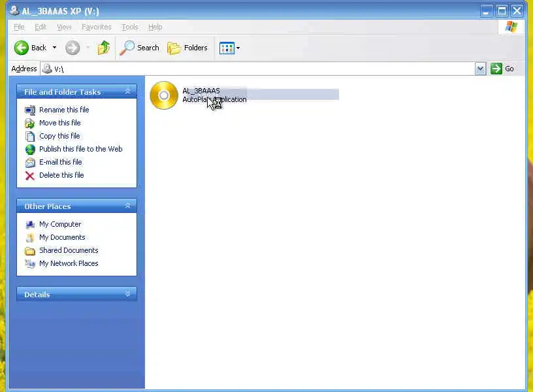Image resolution: width=533 pixels, height=392 pixels.
Task: Open the Search magnifier tool
Action: (x=139, y=48)
